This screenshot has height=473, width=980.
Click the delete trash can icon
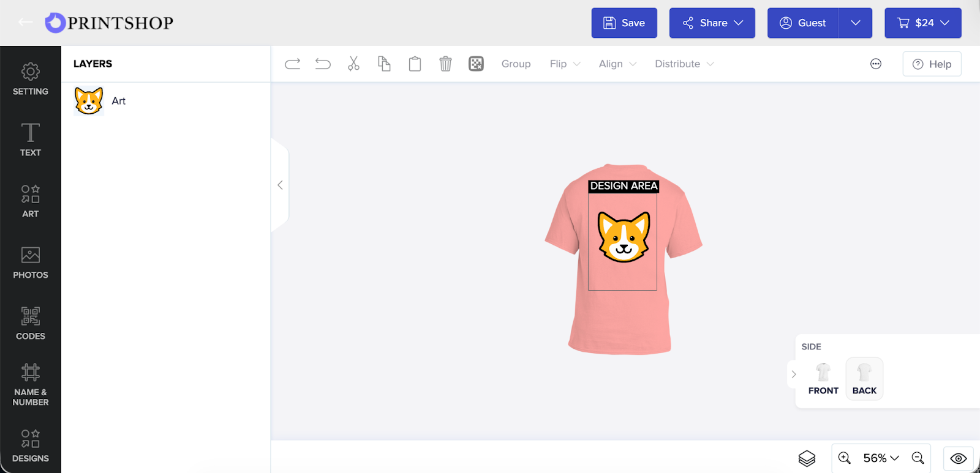pyautogui.click(x=445, y=64)
